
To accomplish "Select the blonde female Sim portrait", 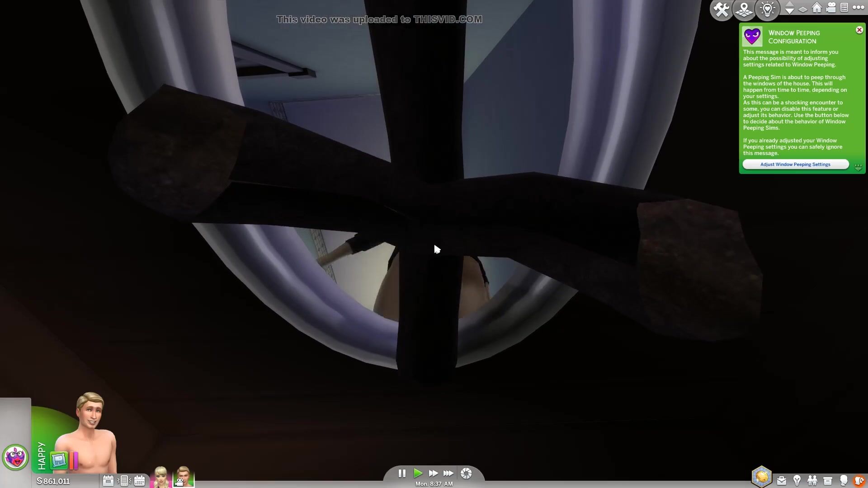I will pos(161,477).
